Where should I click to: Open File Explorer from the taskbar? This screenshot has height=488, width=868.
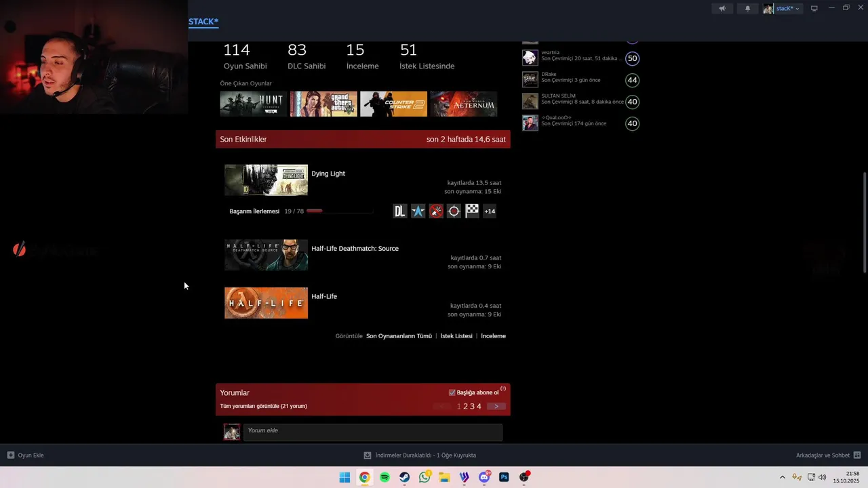[444, 477]
